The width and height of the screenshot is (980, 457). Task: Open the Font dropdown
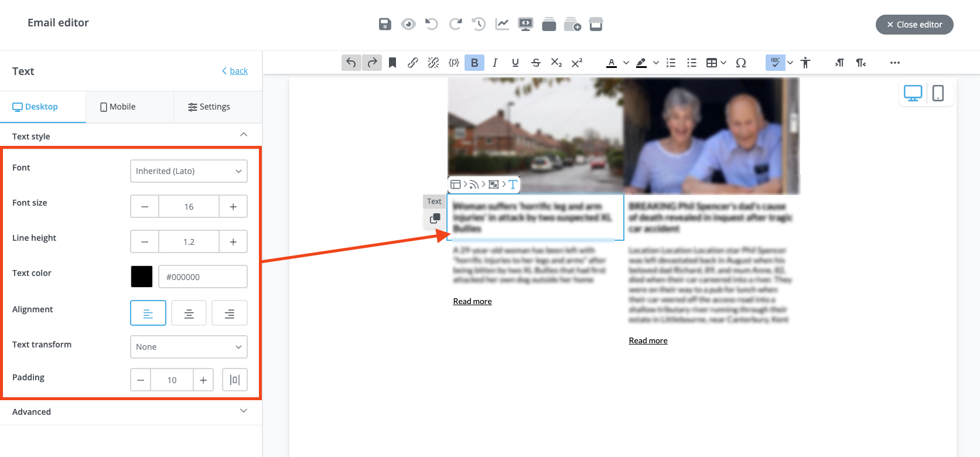click(189, 171)
